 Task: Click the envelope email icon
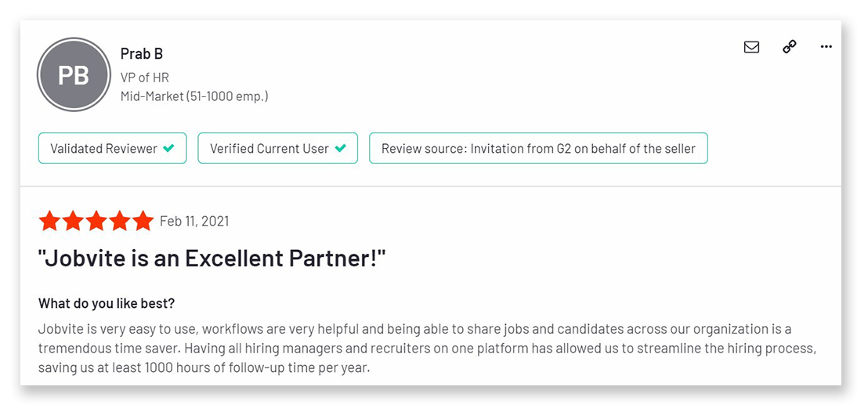click(751, 47)
